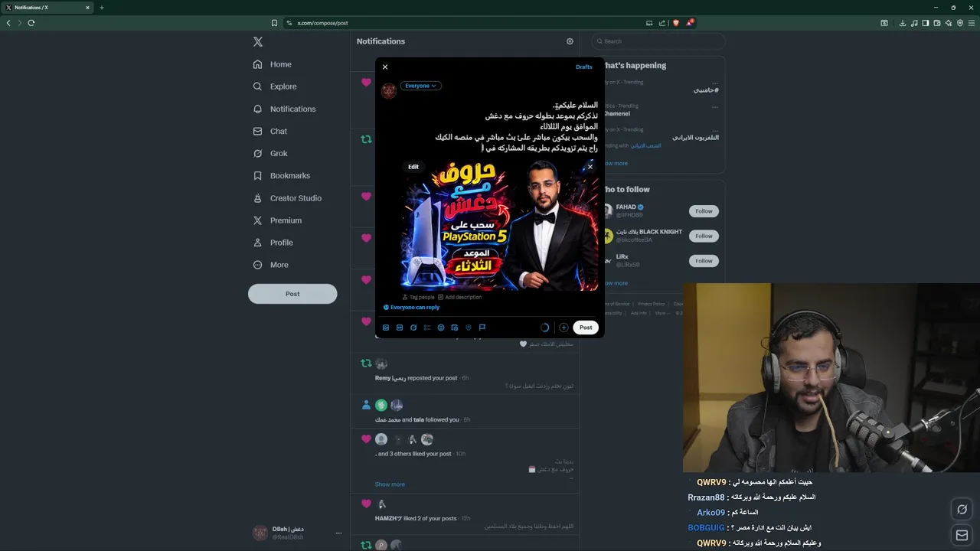Screen dimensions: 980x551
Task: Edit the attached image
Action: click(x=413, y=167)
